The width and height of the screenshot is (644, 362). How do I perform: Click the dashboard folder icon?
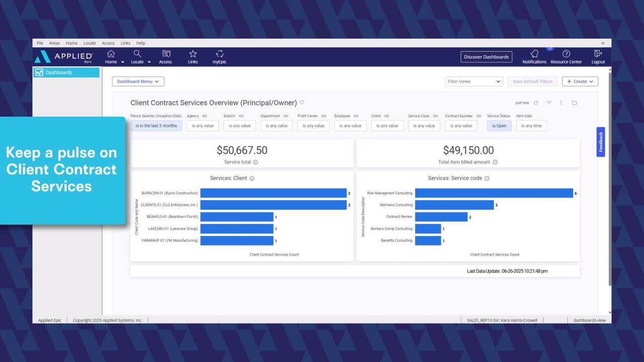pyautogui.click(x=574, y=103)
